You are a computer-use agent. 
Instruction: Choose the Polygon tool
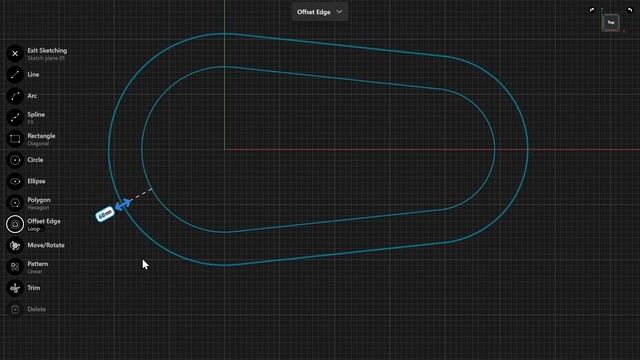[x=15, y=203]
